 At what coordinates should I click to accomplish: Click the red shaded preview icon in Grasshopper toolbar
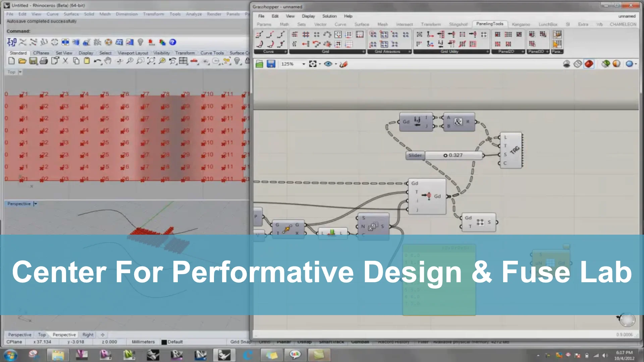[589, 64]
